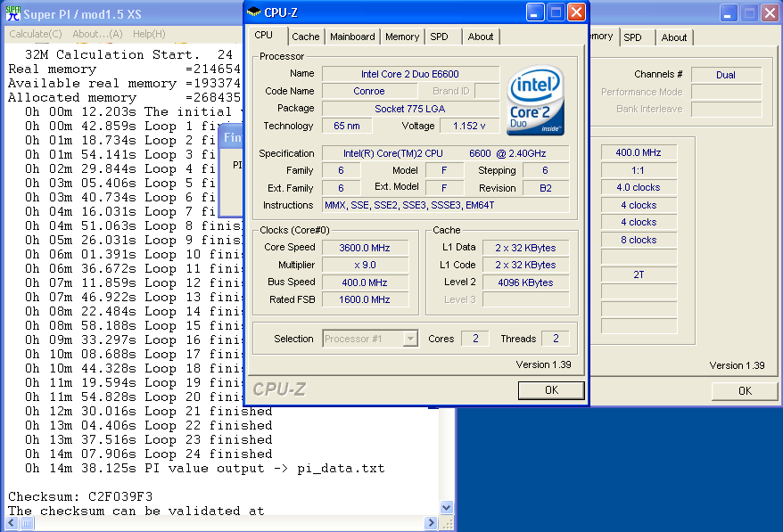Click the '4.0 clocks' timing value
Image resolution: width=783 pixels, height=532 pixels.
point(639,188)
